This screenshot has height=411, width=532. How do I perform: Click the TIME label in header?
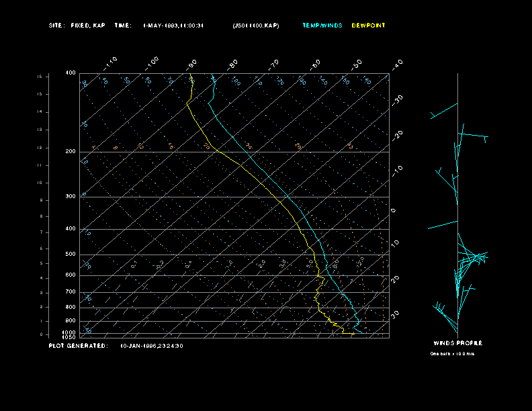click(123, 26)
